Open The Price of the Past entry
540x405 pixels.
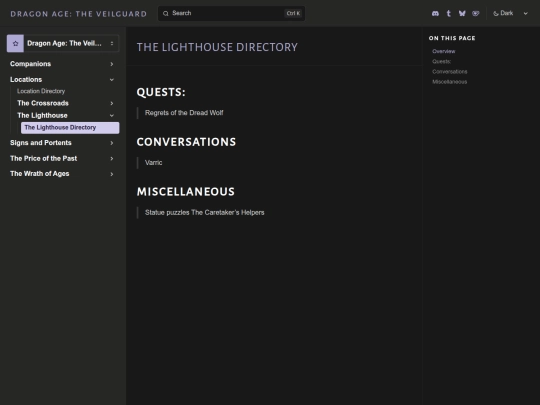tap(43, 158)
